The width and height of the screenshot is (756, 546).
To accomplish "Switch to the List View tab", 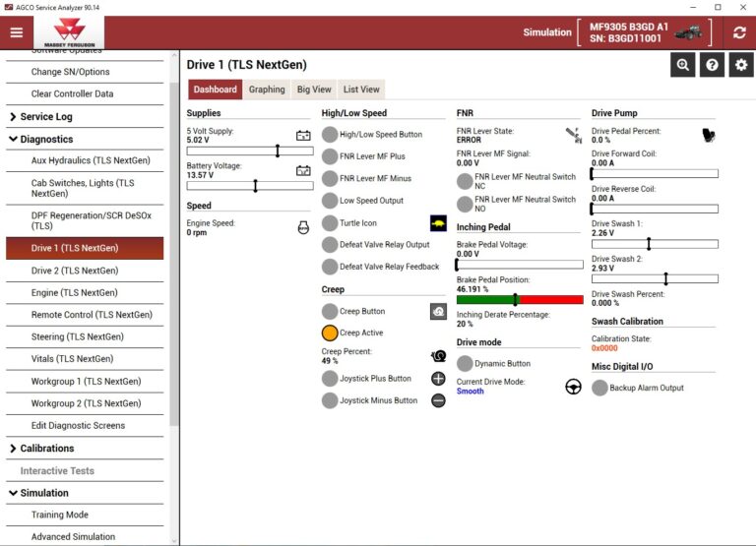I will point(361,90).
